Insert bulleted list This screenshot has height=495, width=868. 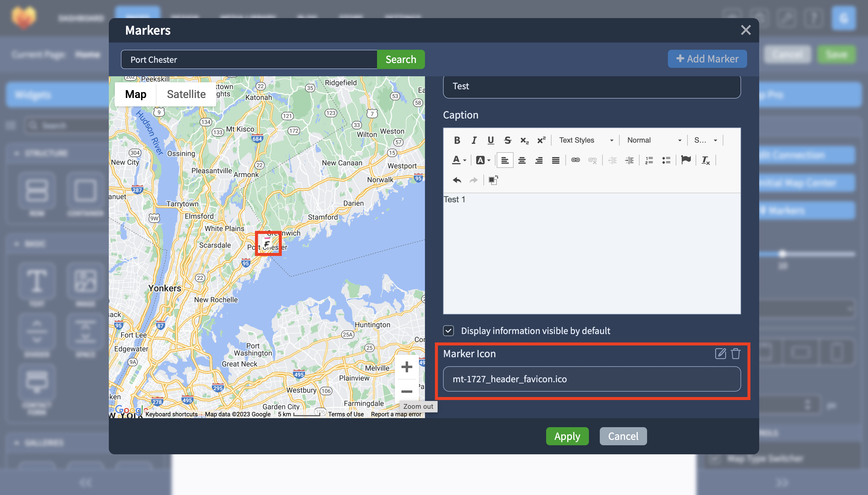point(666,160)
